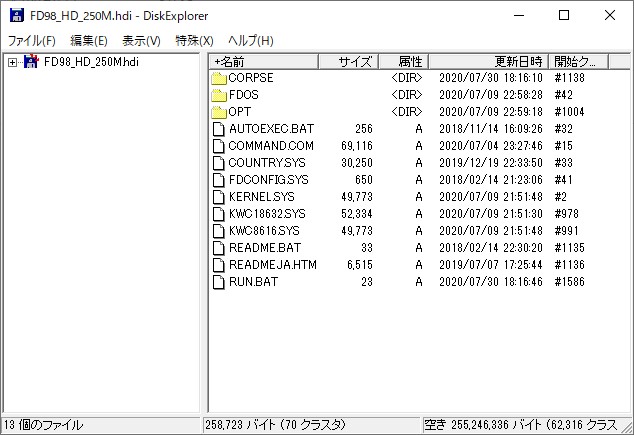
Task: Click the COUNTRY.SYS file icon
Action: tap(219, 163)
